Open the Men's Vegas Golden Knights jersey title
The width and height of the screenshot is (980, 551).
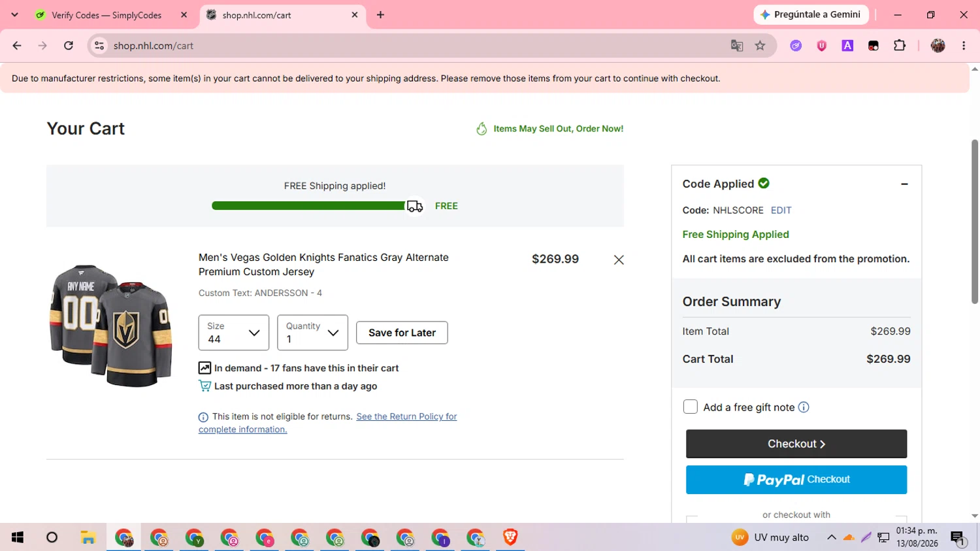pos(323,265)
